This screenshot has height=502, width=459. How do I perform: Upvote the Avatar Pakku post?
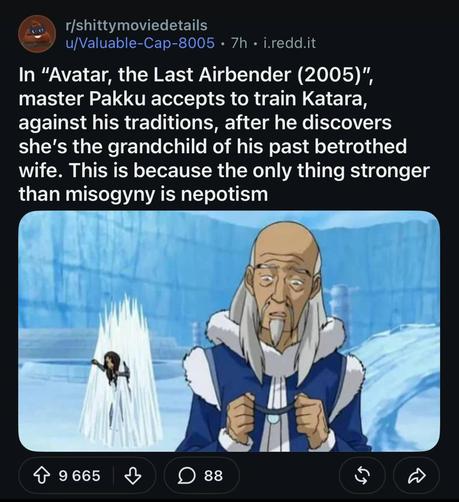click(41, 476)
